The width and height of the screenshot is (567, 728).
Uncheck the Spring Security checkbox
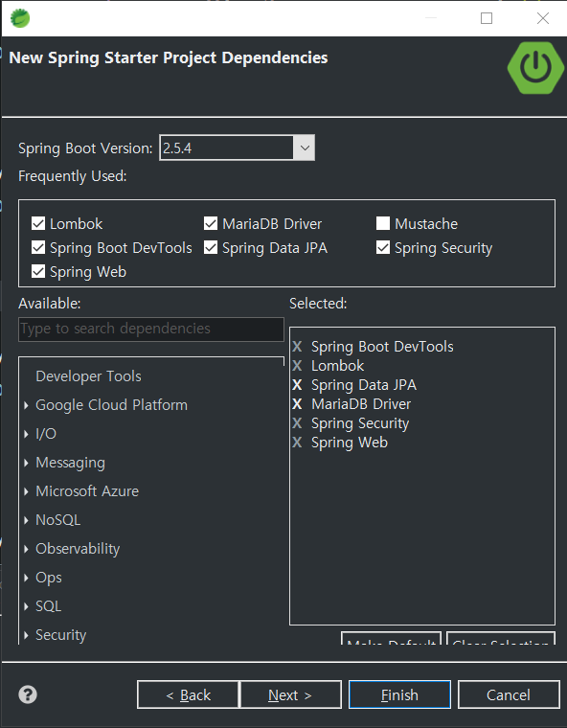point(383,248)
